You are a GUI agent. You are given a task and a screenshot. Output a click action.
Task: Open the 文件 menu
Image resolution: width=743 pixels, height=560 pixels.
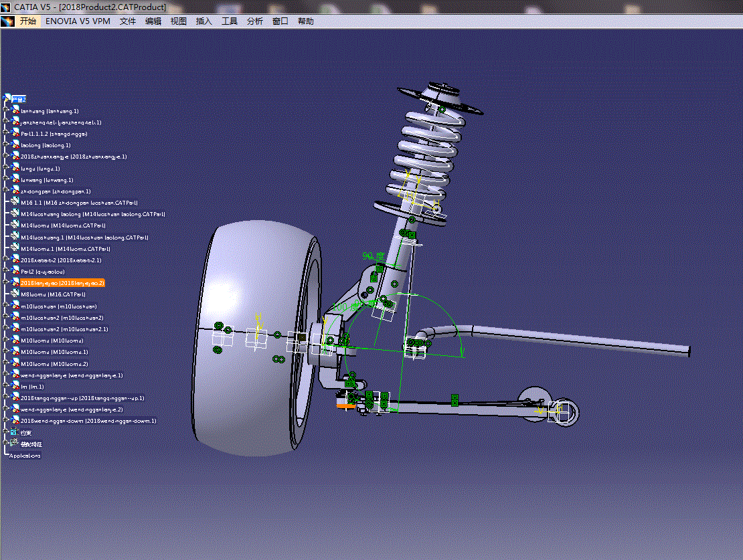click(x=127, y=21)
